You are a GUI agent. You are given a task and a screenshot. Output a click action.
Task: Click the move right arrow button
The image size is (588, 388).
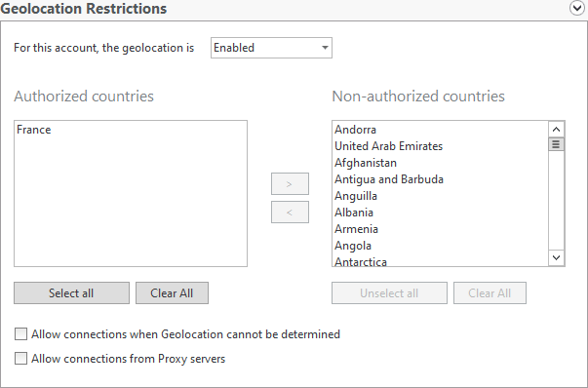click(x=290, y=183)
